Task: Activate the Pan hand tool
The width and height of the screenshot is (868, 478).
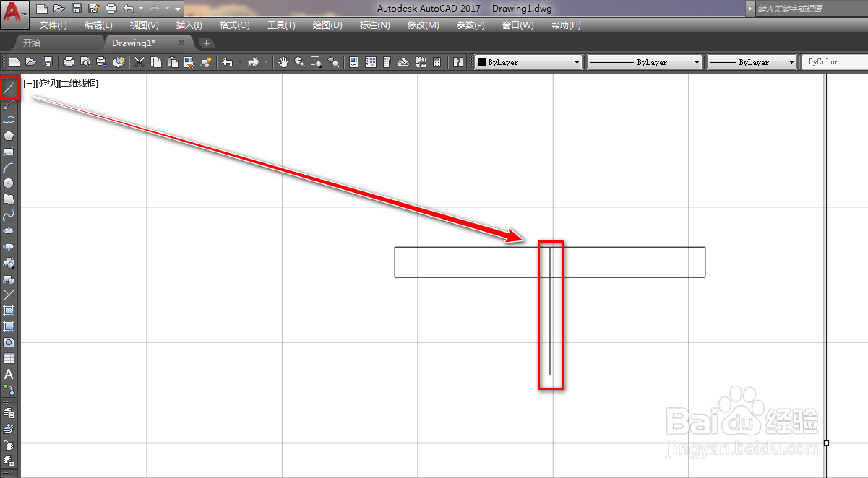Action: (x=283, y=63)
